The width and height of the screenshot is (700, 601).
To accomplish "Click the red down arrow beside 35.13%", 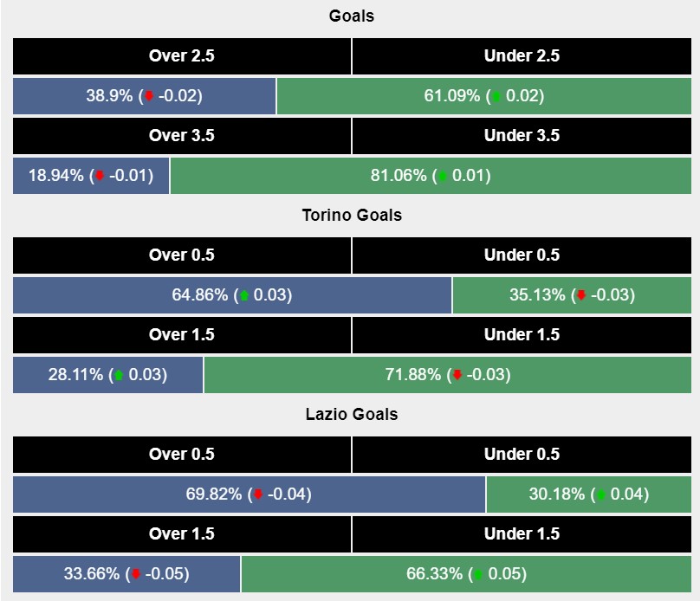I will tap(581, 295).
